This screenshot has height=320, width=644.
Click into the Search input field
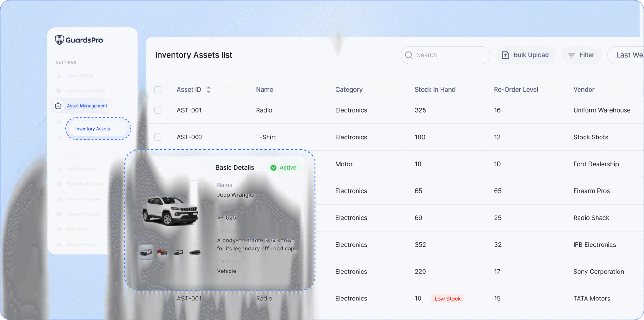450,55
